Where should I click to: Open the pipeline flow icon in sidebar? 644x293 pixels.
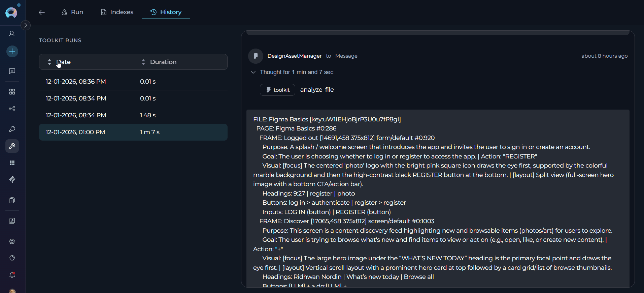(x=12, y=109)
